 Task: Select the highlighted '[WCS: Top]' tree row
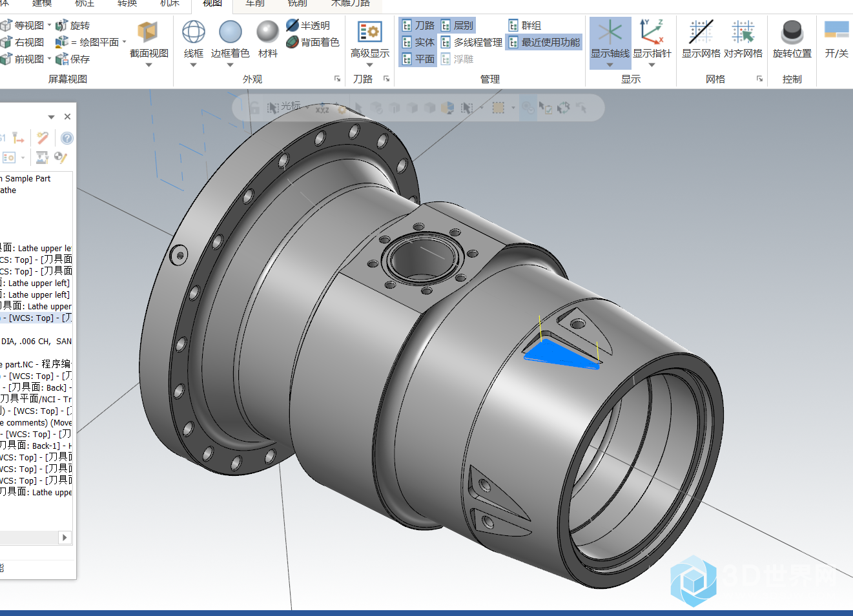click(x=36, y=318)
